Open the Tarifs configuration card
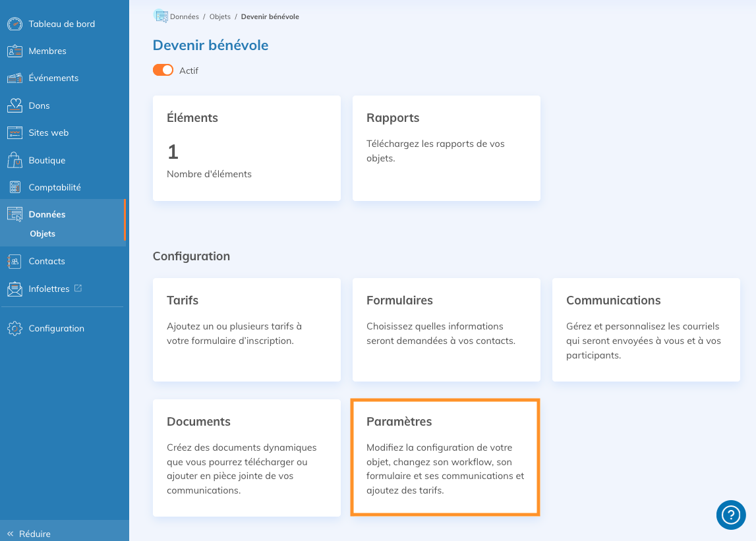The image size is (756, 541). coord(247,329)
